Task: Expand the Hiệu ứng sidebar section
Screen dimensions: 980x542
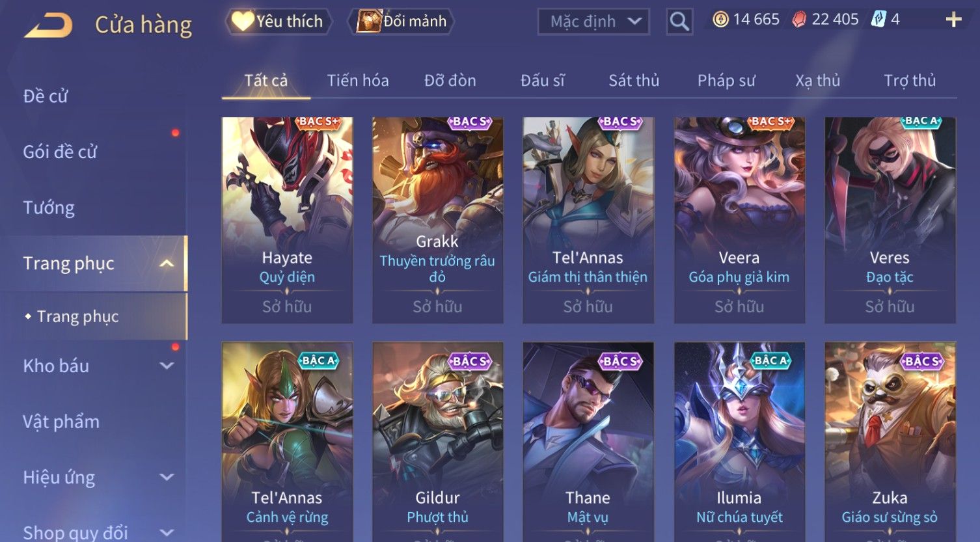Action: (x=167, y=477)
